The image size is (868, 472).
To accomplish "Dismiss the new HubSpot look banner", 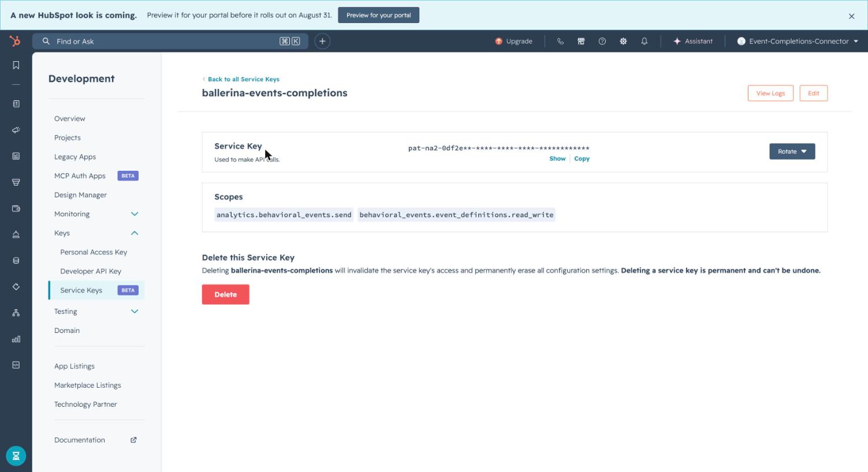I will (851, 16).
